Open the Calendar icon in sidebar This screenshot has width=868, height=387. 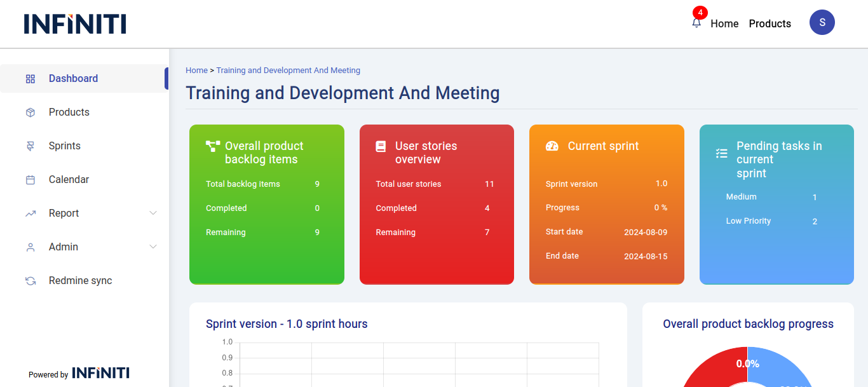pos(31,180)
